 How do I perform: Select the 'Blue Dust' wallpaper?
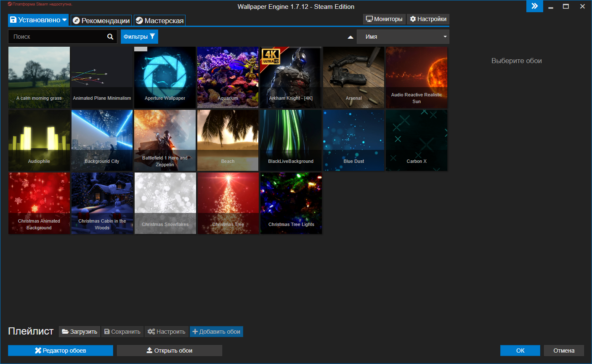[x=353, y=141]
